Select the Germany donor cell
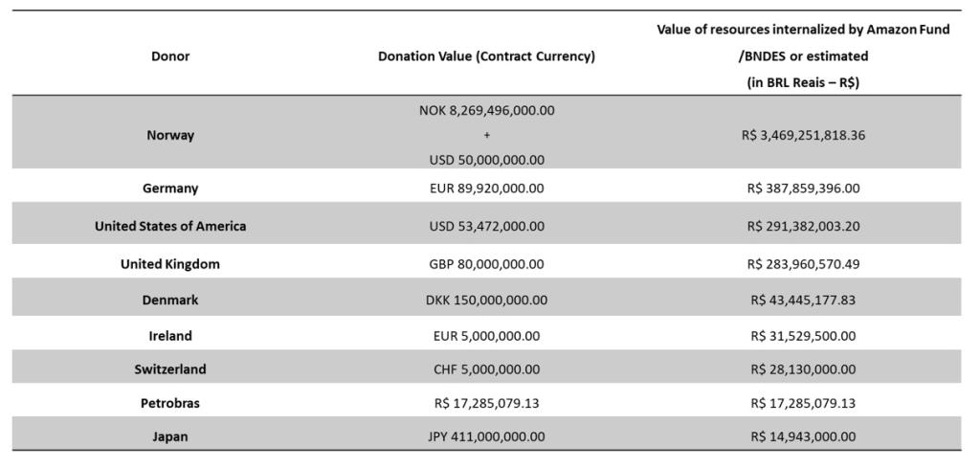This screenshot has width=980, height=468. (x=170, y=189)
